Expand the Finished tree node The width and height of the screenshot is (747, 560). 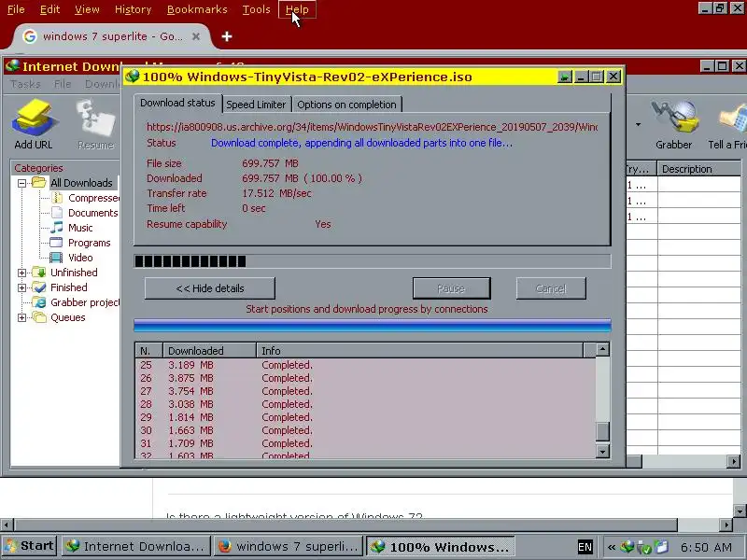[x=21, y=287]
